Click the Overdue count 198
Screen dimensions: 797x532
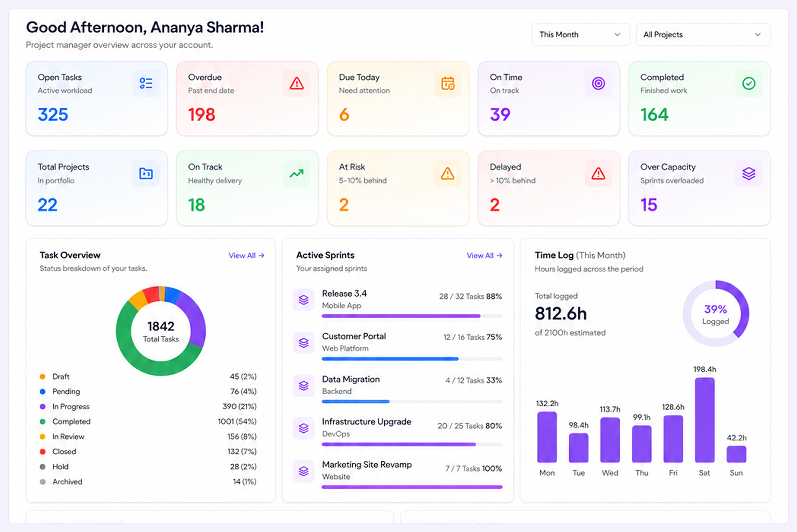click(x=202, y=114)
